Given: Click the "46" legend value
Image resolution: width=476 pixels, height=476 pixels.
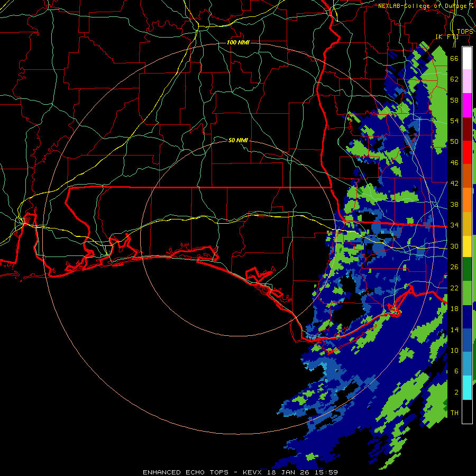Looking at the screenshot, I should 454,163.
